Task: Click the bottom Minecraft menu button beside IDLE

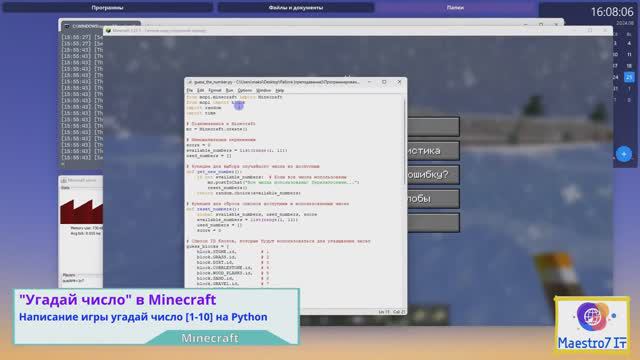Action: [433, 222]
